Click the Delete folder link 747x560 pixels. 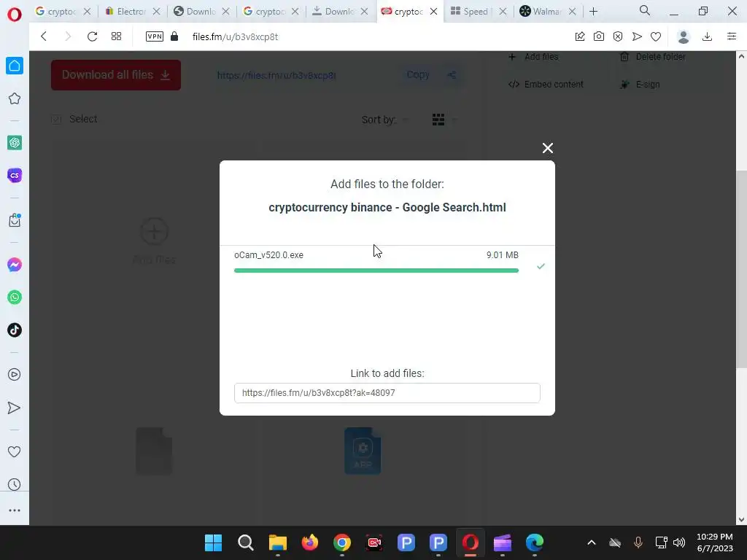(653, 57)
